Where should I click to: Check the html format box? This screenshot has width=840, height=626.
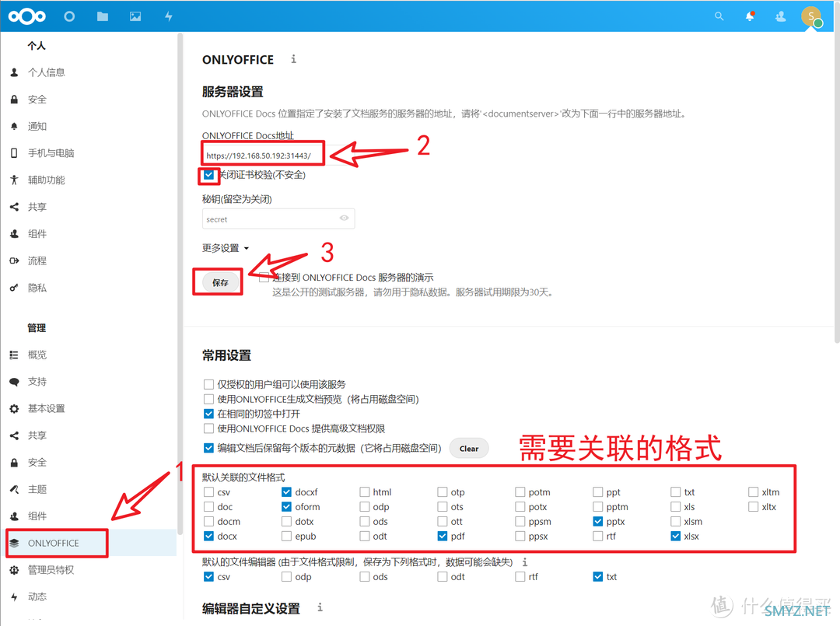click(x=364, y=492)
